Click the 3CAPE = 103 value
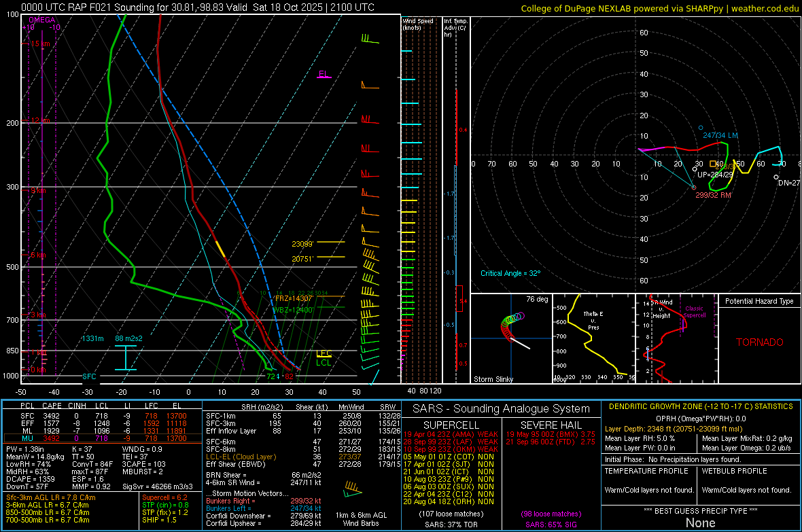Viewport: 802px width, 532px height. click(143, 465)
